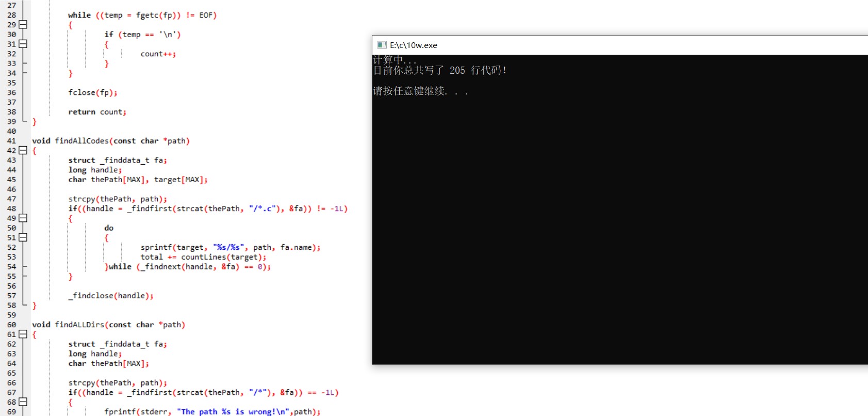Click on "char thePath[MAX], target[MAX];"
This screenshot has width=868, height=416.
coord(138,180)
